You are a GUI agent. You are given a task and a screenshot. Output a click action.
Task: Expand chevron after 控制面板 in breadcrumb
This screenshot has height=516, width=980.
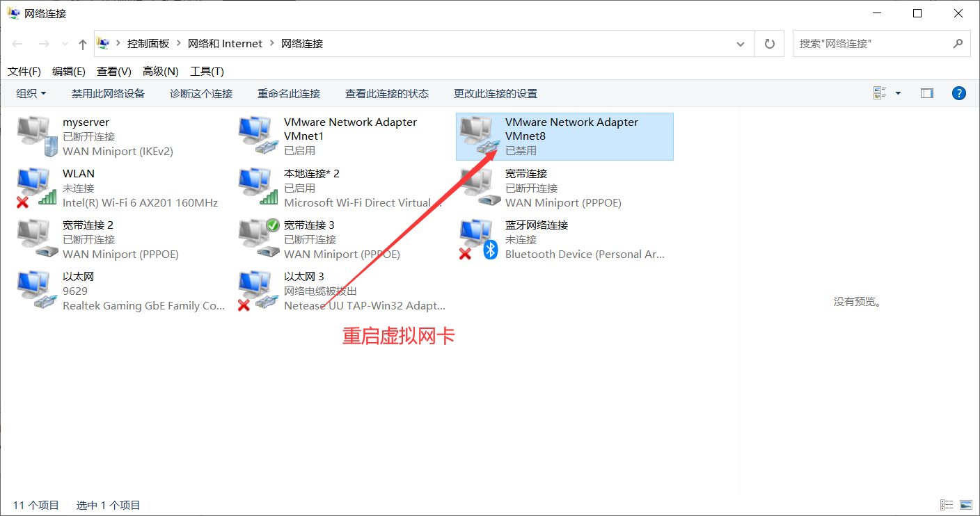click(x=179, y=43)
